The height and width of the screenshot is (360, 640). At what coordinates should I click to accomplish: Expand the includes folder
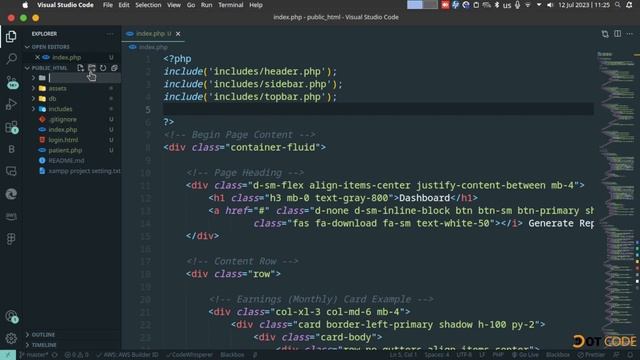(60, 109)
